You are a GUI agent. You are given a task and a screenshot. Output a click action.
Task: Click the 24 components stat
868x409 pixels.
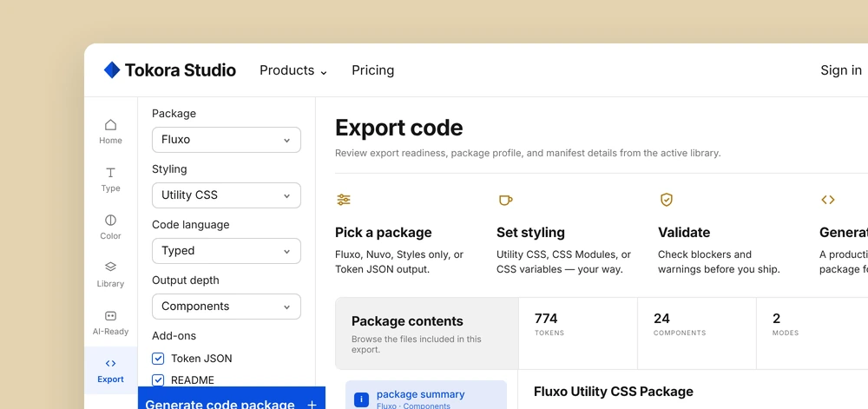[697, 333]
